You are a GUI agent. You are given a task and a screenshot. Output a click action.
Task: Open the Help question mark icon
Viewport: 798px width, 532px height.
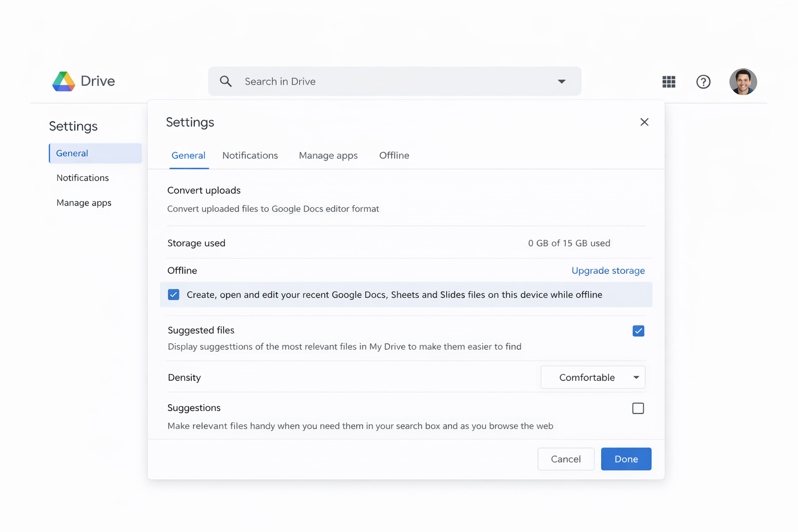tap(703, 82)
